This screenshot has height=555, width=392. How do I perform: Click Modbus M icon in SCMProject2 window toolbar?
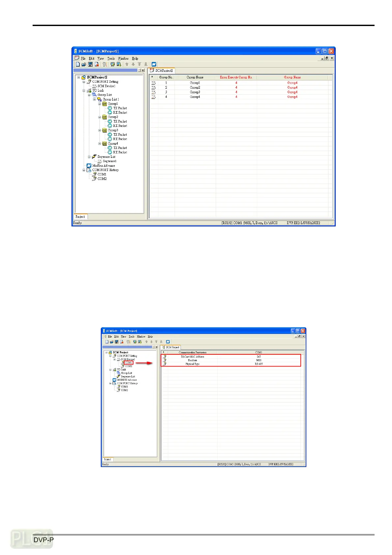click(154, 64)
